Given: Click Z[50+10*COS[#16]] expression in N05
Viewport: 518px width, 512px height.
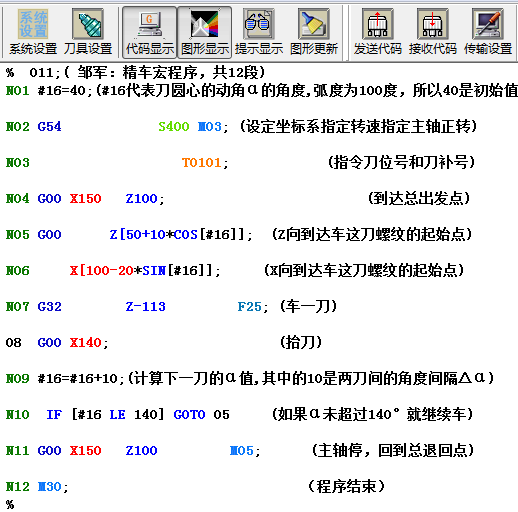Looking at the screenshot, I should point(177,235).
